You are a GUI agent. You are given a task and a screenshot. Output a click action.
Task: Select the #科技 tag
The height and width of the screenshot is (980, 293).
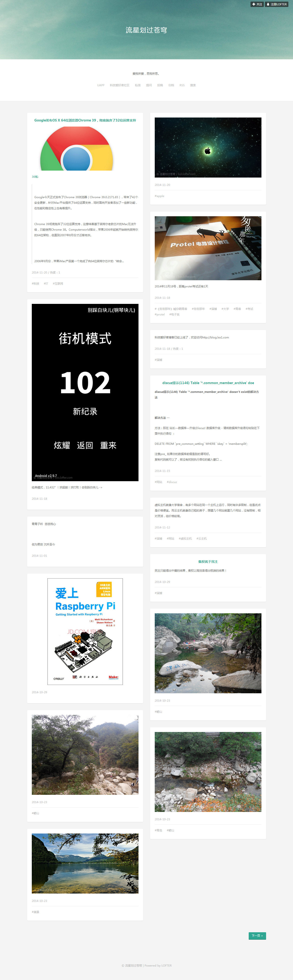35,283
